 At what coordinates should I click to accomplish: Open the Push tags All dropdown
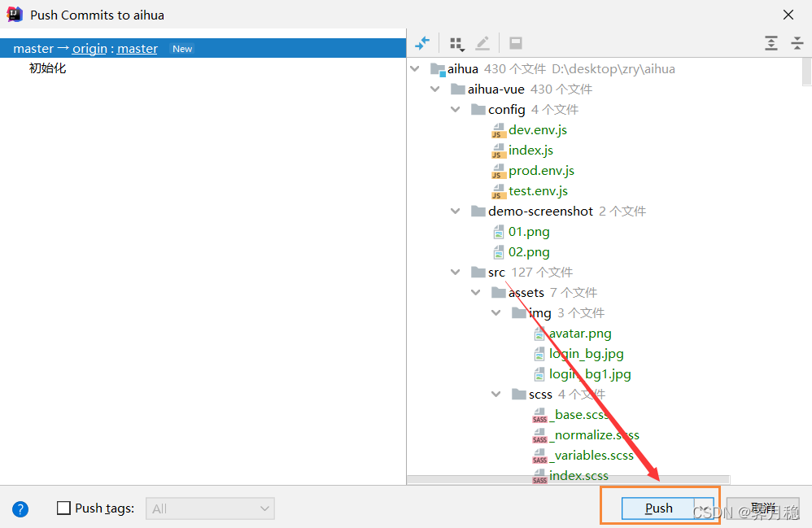pyautogui.click(x=210, y=508)
